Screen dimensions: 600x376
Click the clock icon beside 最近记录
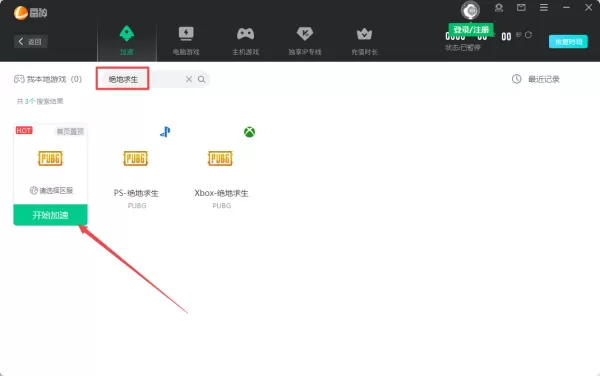[517, 79]
